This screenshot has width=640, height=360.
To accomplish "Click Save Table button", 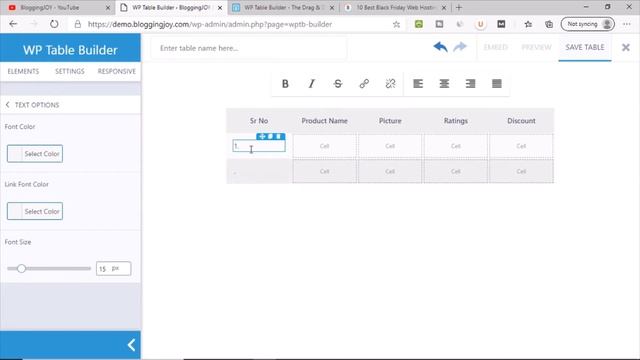I will 585,47.
